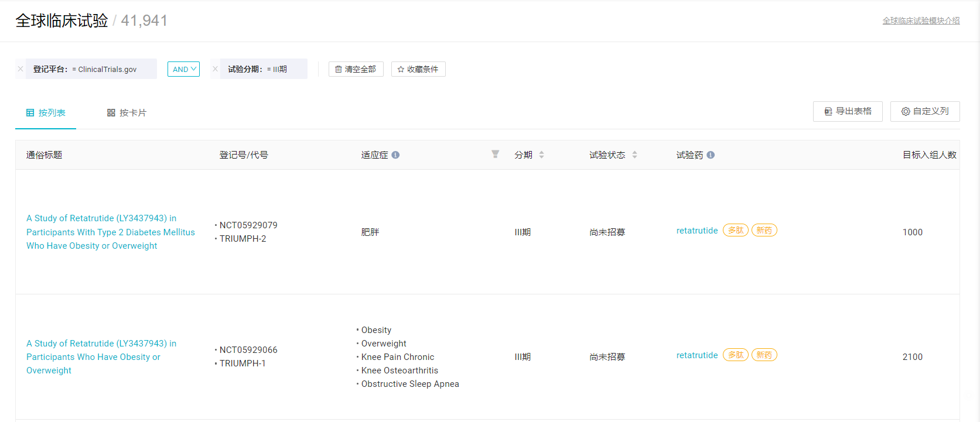Click filter funnel icon in 适应症 column

point(495,154)
